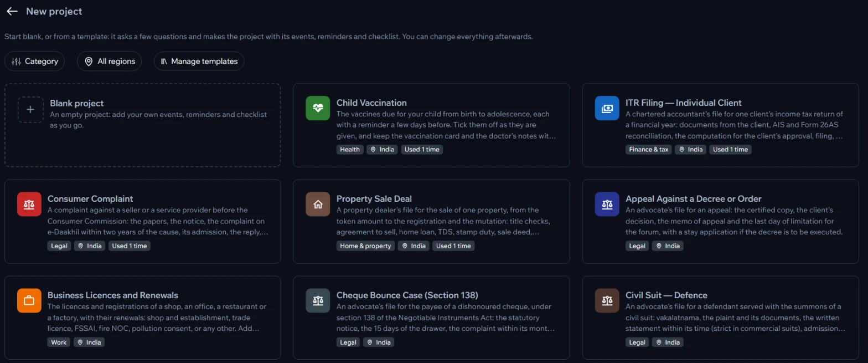Pick the Appeal Against a Decree or Order title
The image size is (868, 363).
[694, 198]
